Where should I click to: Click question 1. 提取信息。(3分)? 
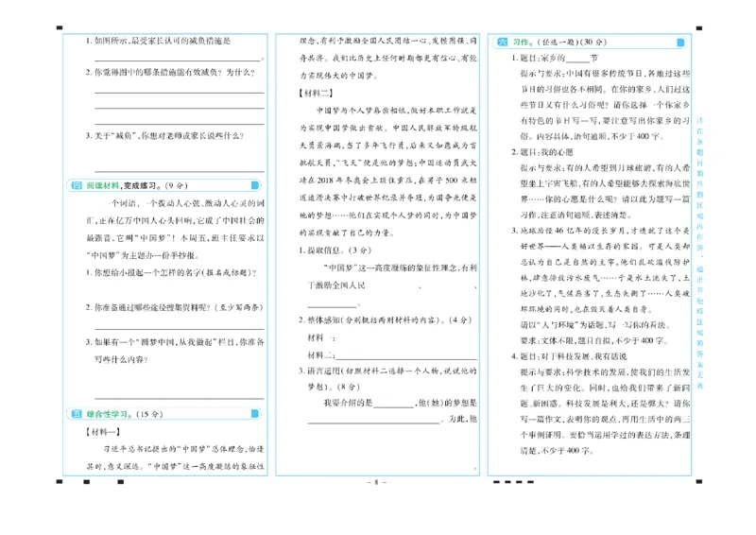click(335, 250)
